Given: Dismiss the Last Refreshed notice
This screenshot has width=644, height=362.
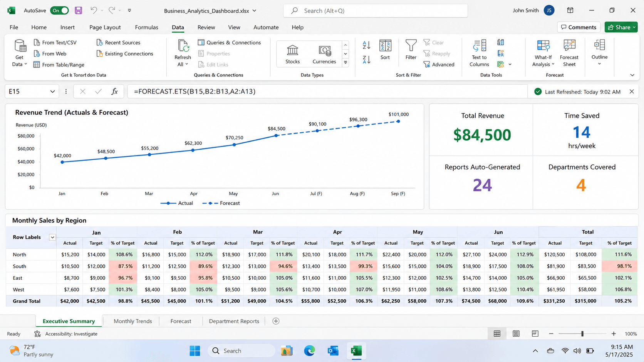Looking at the screenshot, I should pyautogui.click(x=632, y=92).
